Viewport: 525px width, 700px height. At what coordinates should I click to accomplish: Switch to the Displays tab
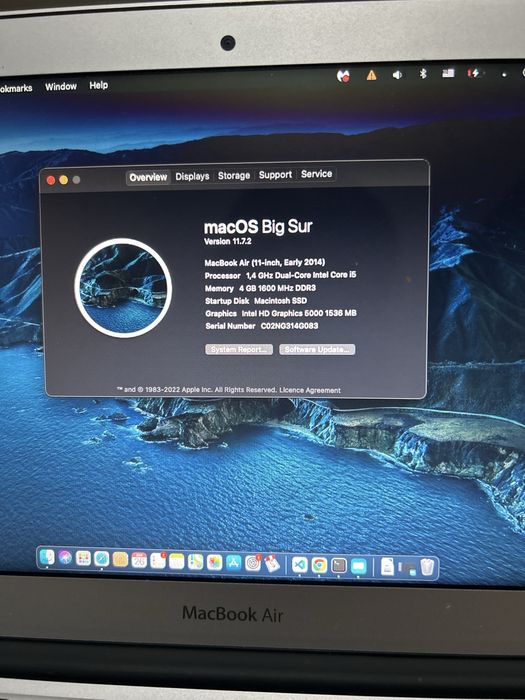(x=192, y=176)
